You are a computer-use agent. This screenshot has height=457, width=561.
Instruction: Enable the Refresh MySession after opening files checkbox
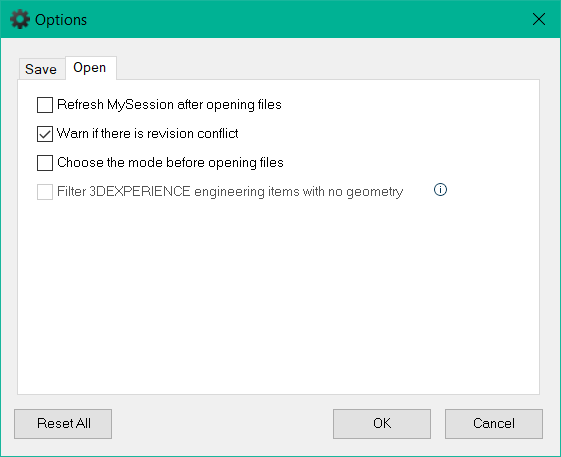(45, 105)
